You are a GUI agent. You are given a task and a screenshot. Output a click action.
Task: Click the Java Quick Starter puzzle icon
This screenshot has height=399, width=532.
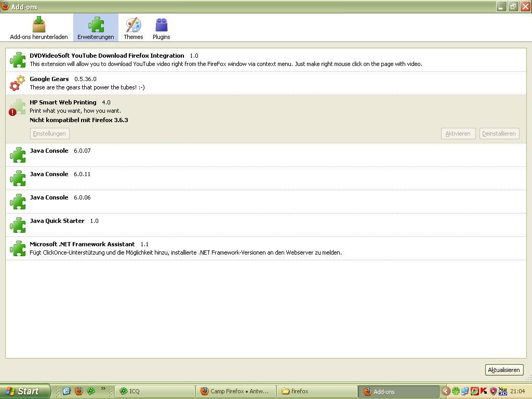[x=18, y=225]
